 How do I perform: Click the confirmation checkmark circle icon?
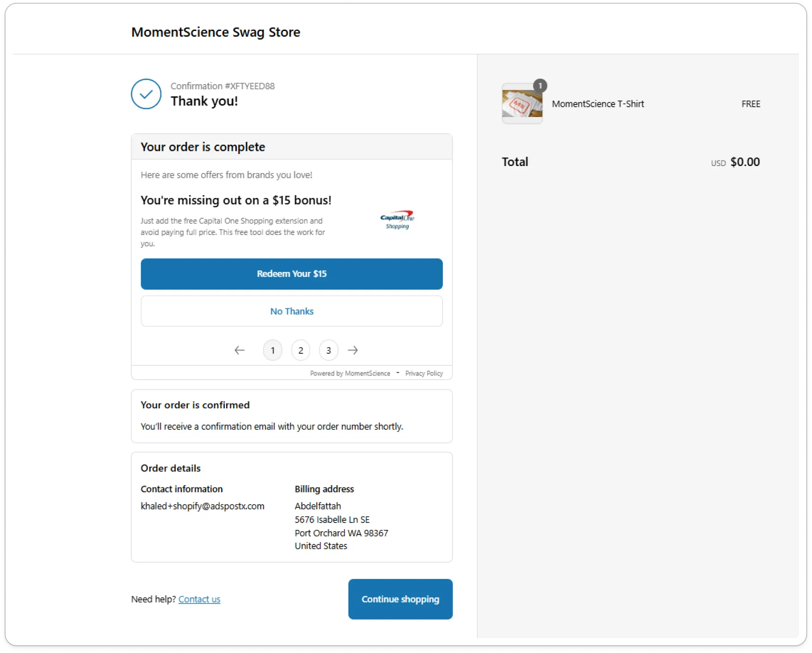(x=146, y=94)
